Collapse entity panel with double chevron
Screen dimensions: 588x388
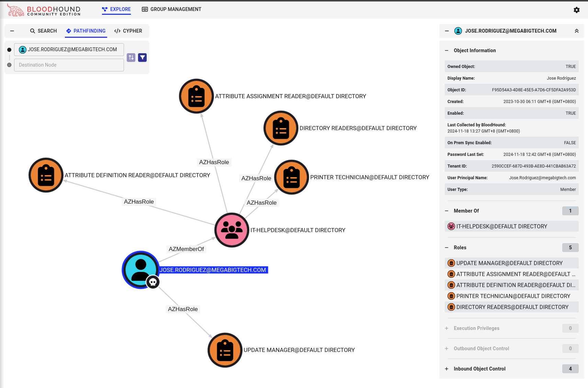(576, 31)
